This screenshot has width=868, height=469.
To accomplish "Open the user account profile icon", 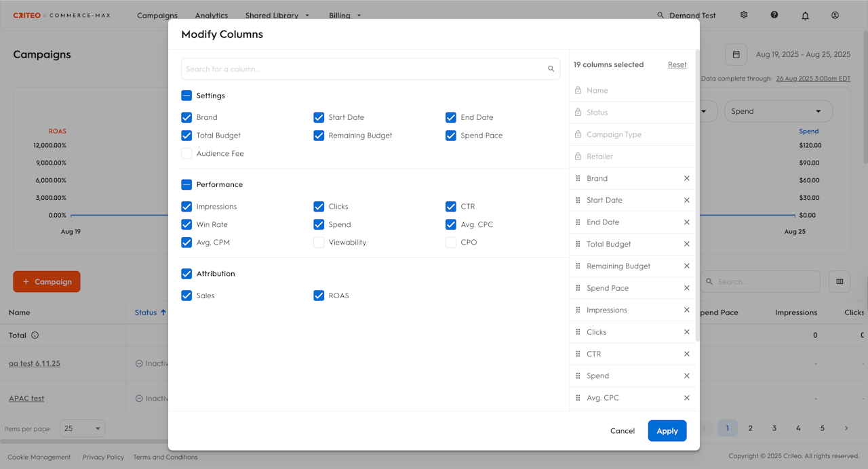I will 835,15.
